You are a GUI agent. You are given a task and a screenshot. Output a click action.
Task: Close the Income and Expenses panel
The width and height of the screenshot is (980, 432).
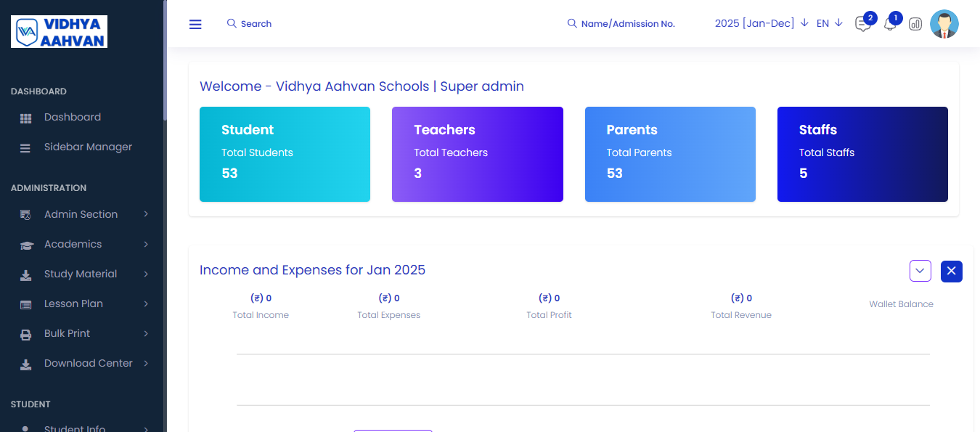(x=951, y=271)
